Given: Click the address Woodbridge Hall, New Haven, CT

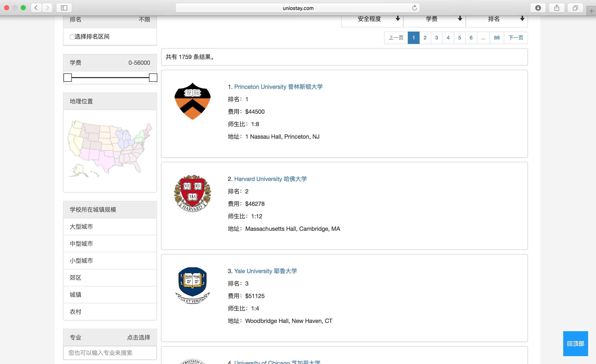Looking at the screenshot, I should pyautogui.click(x=289, y=321).
